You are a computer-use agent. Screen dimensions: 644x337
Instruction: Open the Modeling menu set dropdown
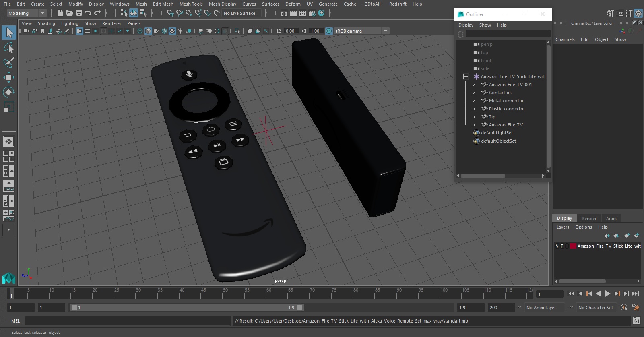(x=27, y=13)
